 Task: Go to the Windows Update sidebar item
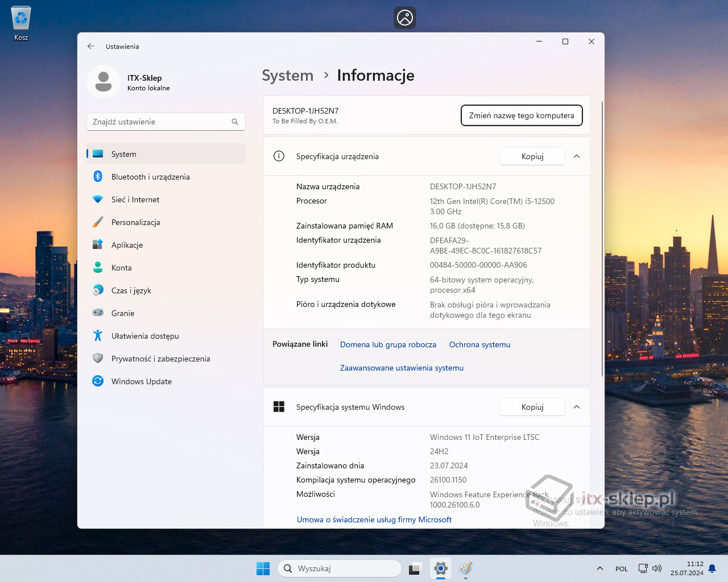coord(166,381)
